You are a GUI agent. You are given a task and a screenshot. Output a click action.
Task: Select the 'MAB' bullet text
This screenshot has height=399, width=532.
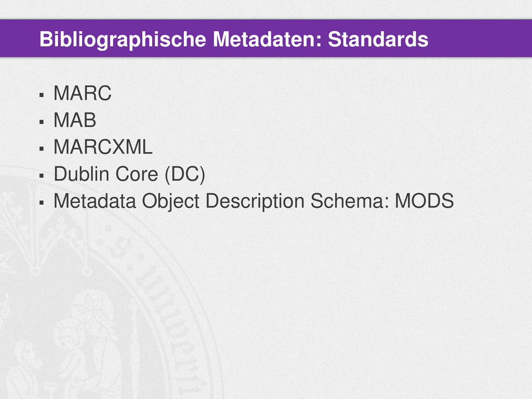75,120
